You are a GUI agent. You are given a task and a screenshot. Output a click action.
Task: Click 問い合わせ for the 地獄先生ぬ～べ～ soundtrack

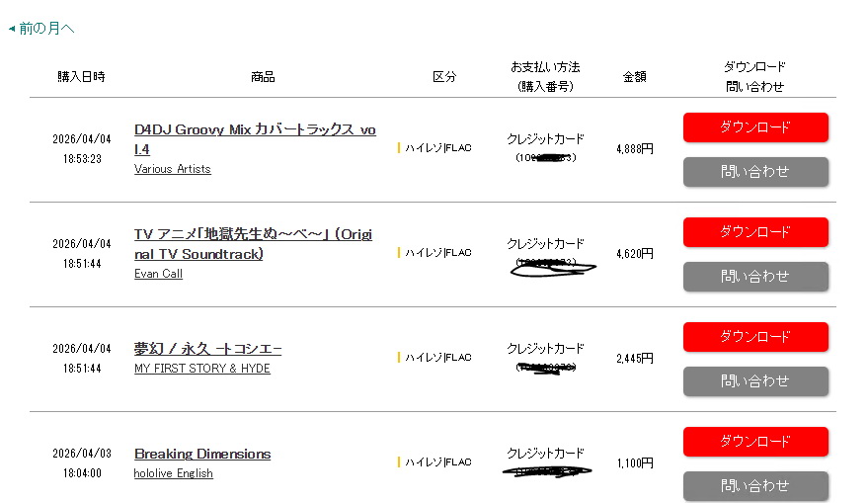tap(755, 277)
